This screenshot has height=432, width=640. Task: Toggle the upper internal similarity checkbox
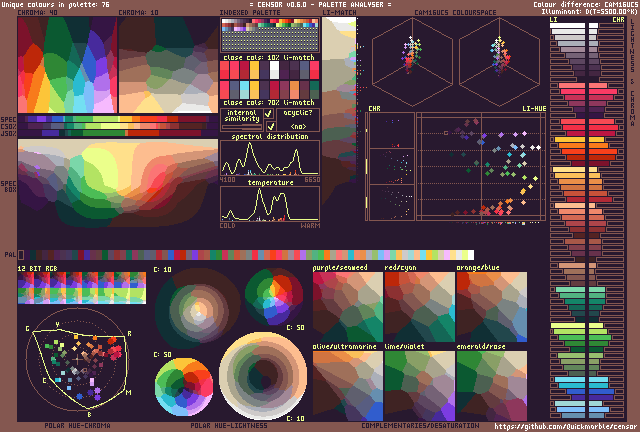tap(269, 115)
